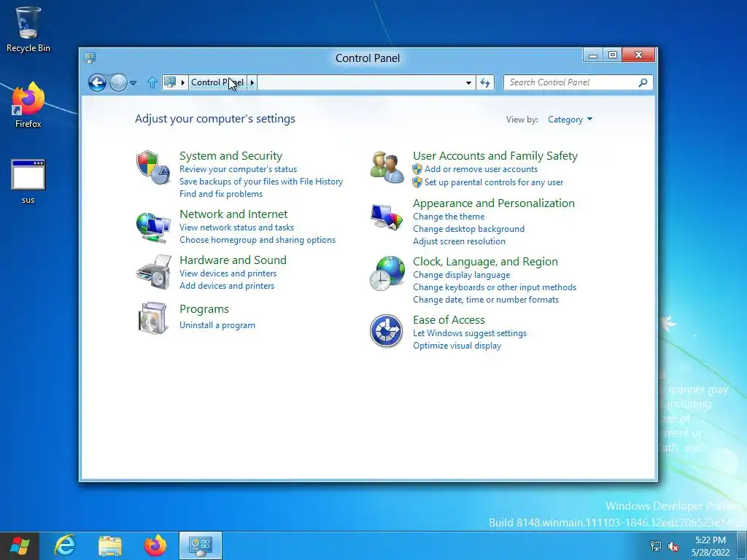Open the Network and Internet globe icon
747x560 pixels.
tap(153, 227)
